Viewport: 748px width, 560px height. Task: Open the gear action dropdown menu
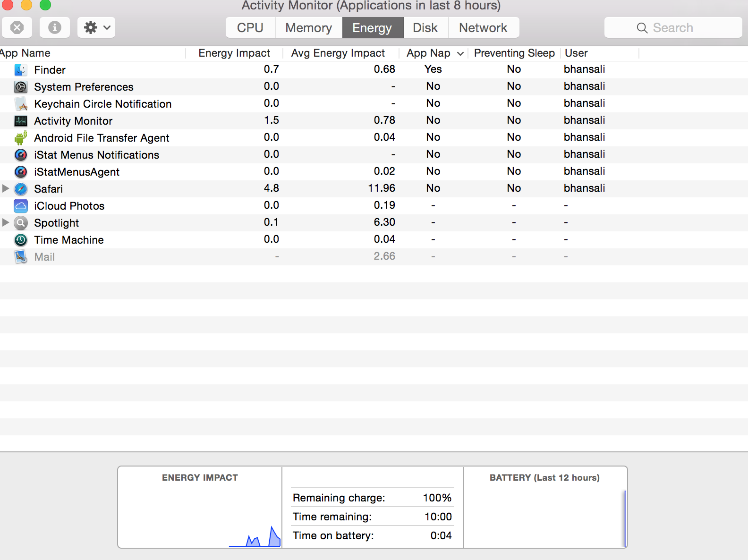(96, 27)
